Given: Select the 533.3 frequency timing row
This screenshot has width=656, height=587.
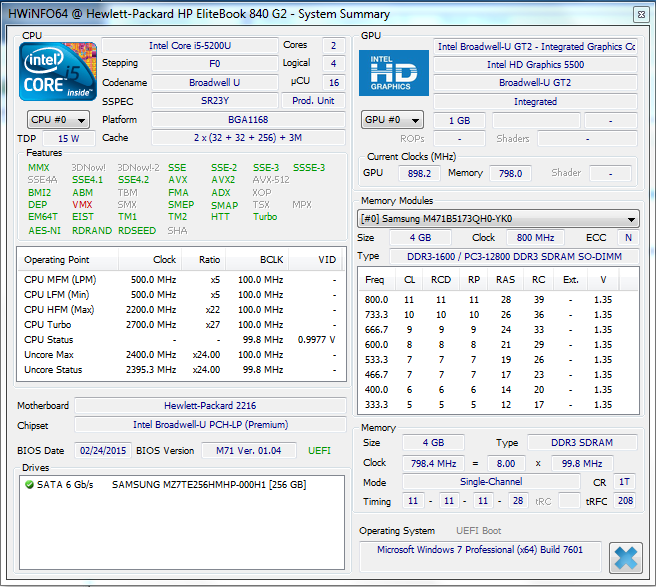Looking at the screenshot, I should (x=498, y=360).
